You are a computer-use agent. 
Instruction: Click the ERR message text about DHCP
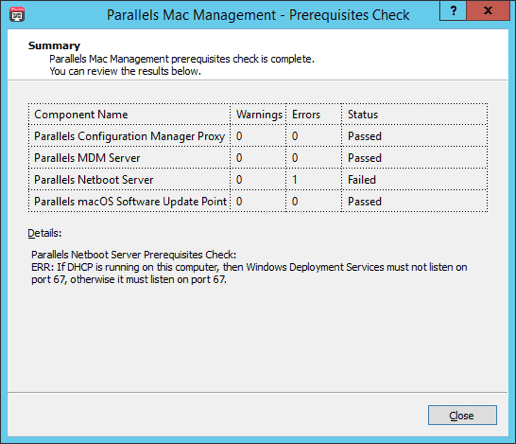(x=249, y=273)
